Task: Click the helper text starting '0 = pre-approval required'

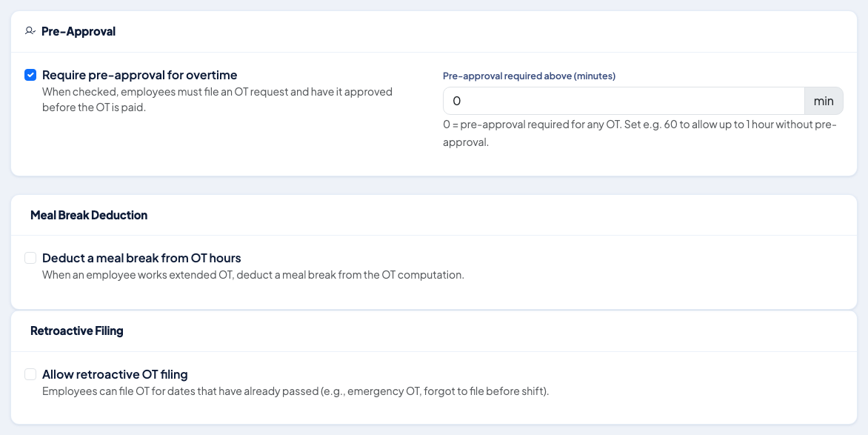Action: tap(639, 133)
